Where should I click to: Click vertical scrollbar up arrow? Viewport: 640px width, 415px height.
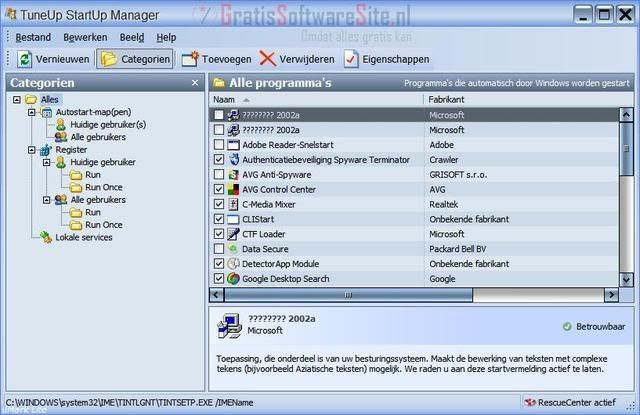coord(626,115)
